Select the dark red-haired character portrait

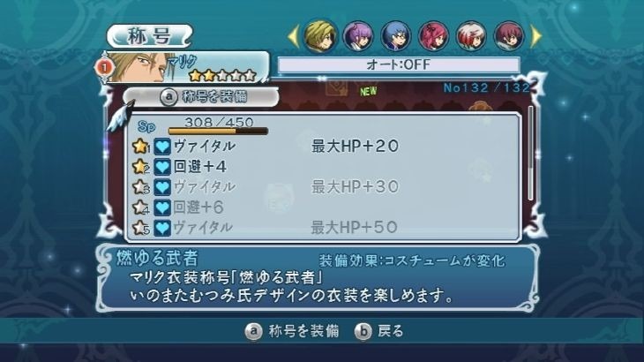point(509,36)
